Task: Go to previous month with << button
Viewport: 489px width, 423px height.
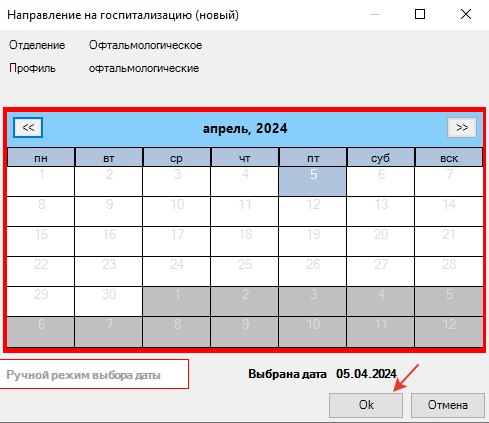Action: click(x=28, y=127)
